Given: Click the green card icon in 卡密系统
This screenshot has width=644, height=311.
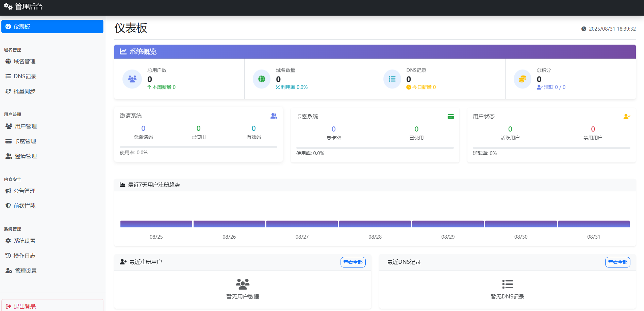Looking at the screenshot, I should tap(451, 117).
